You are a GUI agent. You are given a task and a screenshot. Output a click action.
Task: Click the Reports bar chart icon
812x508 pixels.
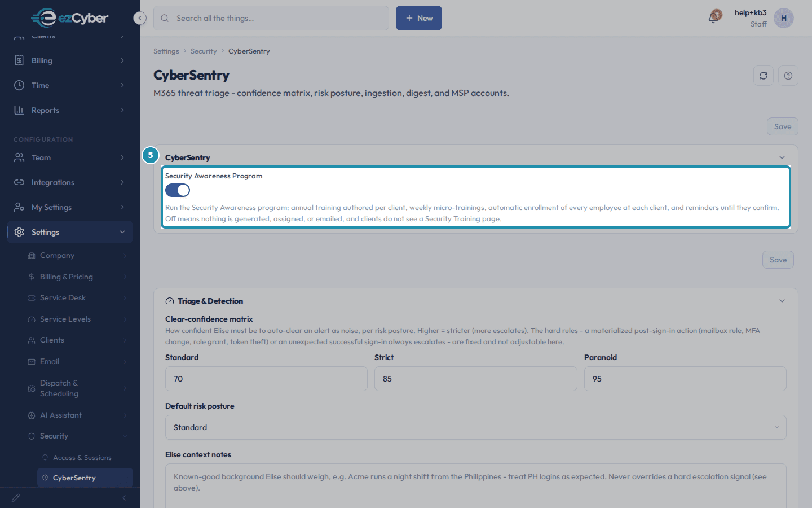[19, 110]
